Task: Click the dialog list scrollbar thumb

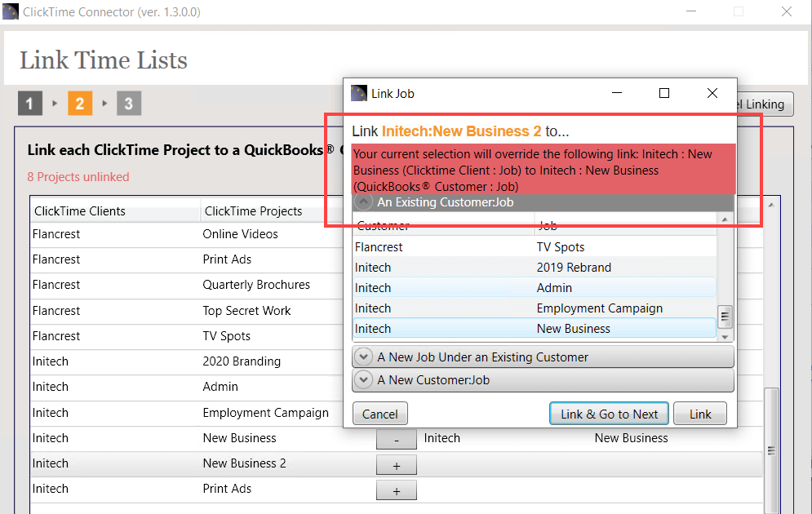Action: pyautogui.click(x=725, y=317)
